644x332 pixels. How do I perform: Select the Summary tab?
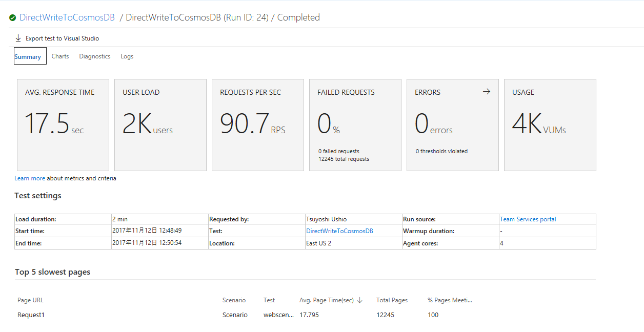(x=29, y=56)
